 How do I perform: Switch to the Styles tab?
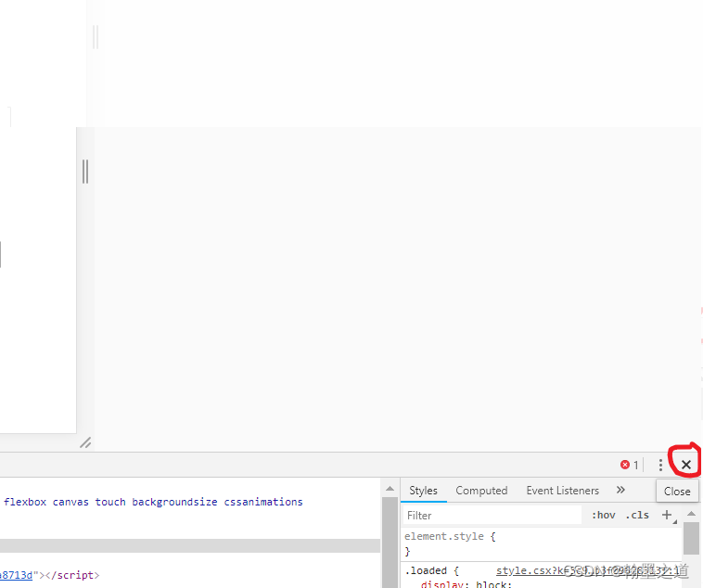point(423,491)
